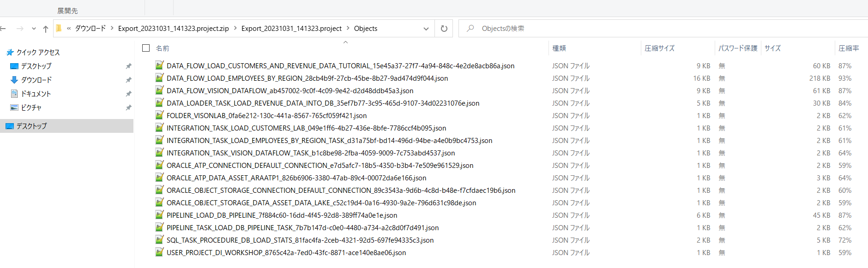Sort by 圧縮率 column header
This screenshot has height=268, width=868.
tap(849, 48)
